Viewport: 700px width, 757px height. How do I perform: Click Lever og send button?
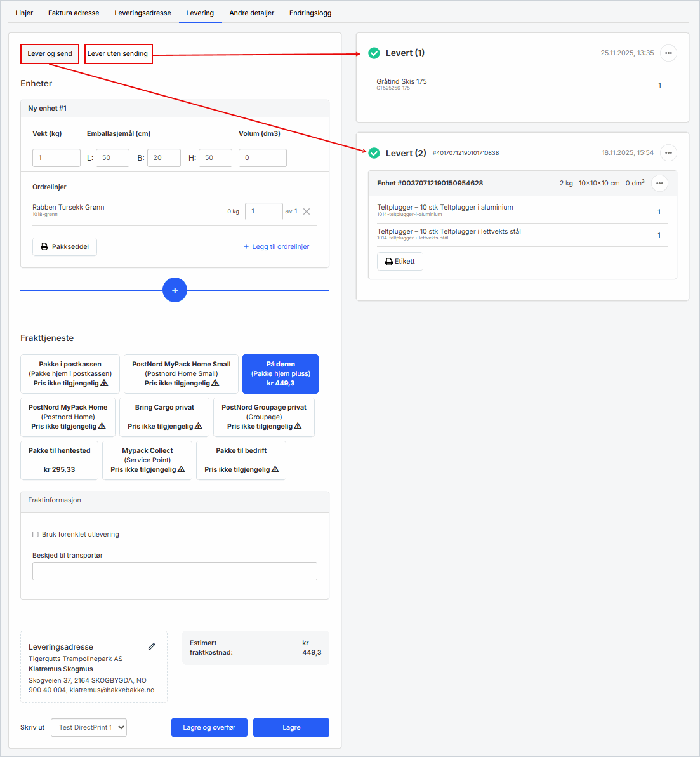(x=50, y=54)
